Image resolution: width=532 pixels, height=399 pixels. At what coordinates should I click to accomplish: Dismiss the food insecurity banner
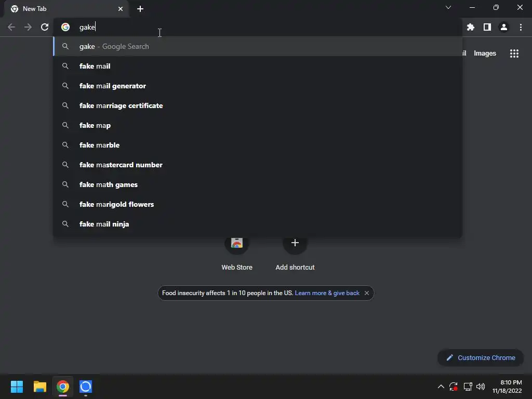point(367,293)
